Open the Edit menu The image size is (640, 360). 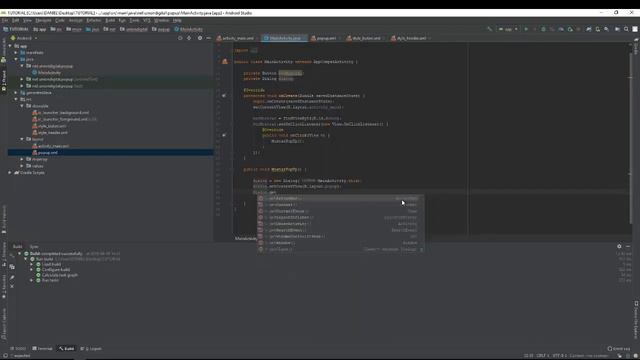[16, 20]
